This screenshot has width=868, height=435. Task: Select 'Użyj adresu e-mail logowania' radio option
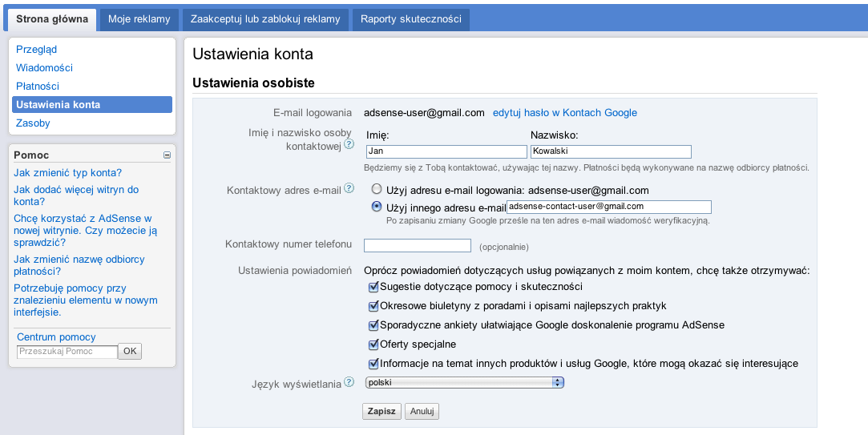[376, 190]
